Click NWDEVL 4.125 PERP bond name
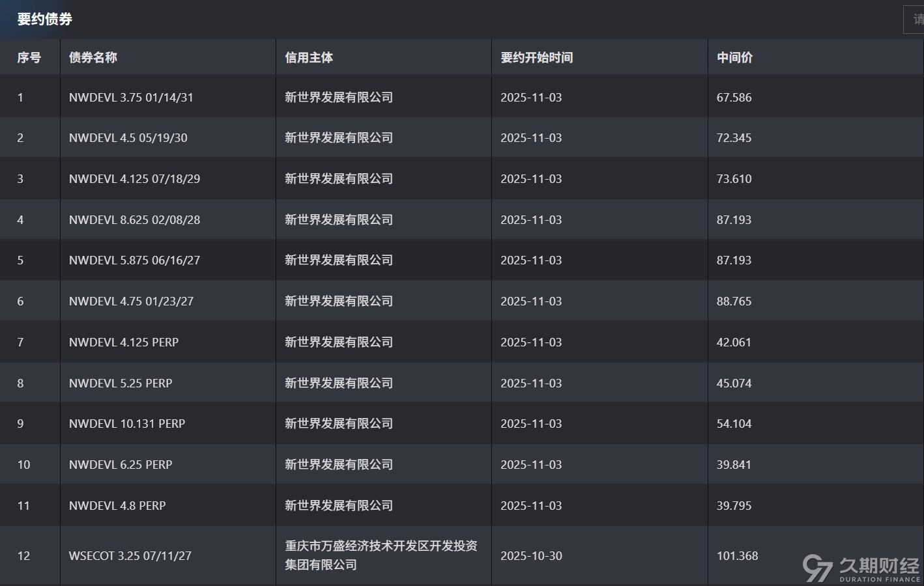 click(123, 342)
